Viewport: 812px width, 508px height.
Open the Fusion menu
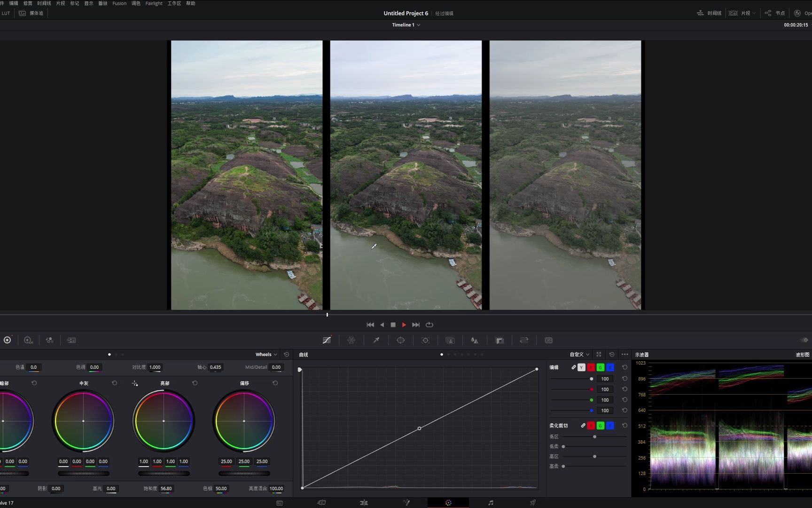119,3
